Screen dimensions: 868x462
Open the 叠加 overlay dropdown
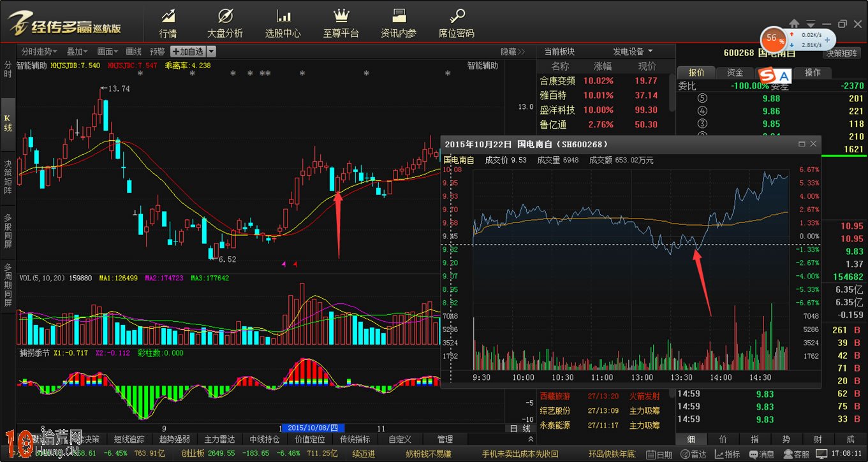click(x=78, y=52)
